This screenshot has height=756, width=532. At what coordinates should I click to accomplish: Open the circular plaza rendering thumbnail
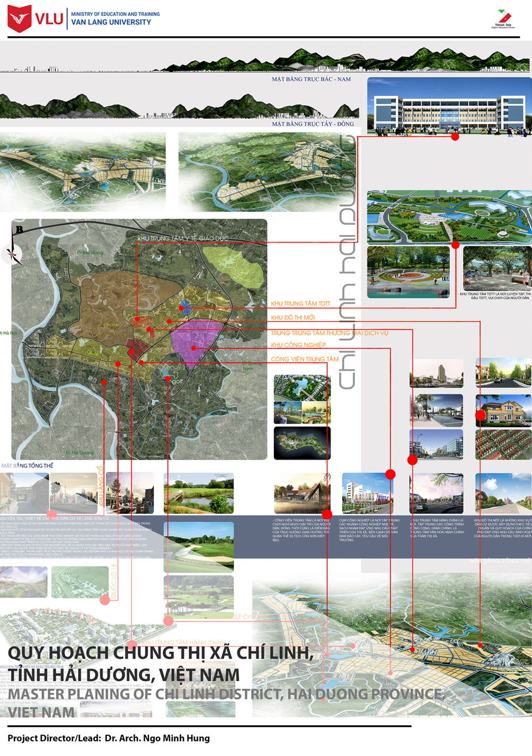(409, 272)
